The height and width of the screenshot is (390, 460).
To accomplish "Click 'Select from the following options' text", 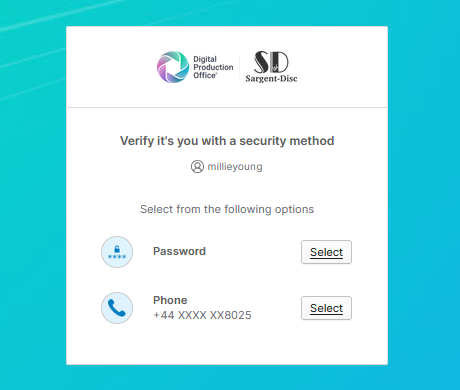I will tap(227, 209).
